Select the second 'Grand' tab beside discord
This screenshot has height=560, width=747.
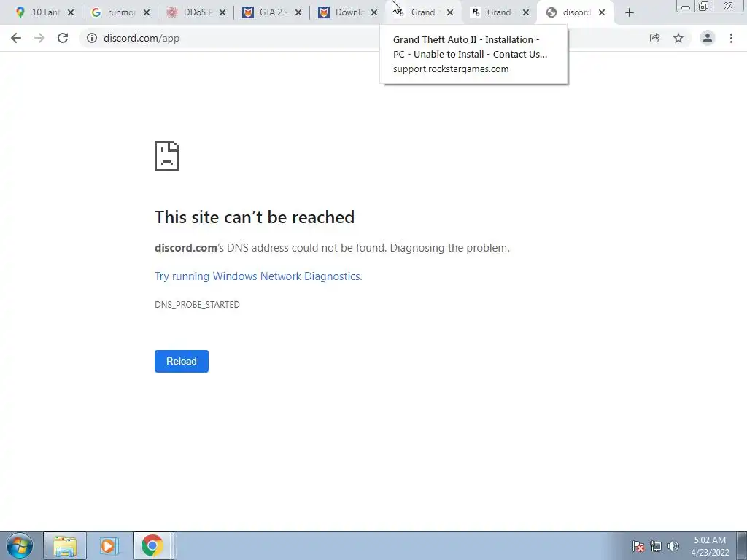click(498, 12)
